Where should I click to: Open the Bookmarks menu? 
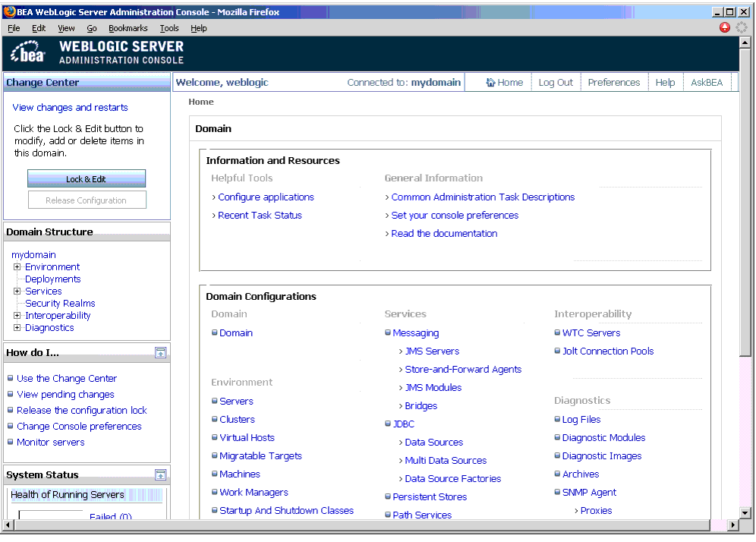tap(128, 28)
